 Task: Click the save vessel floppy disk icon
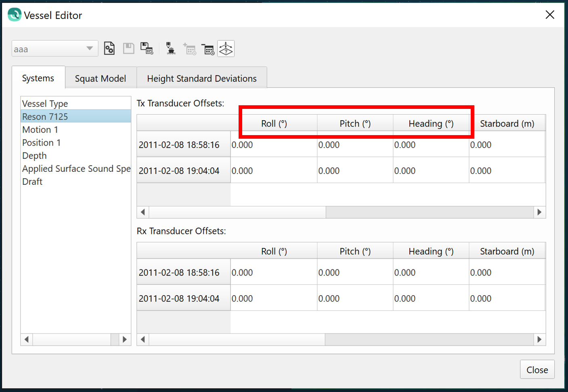(x=128, y=49)
